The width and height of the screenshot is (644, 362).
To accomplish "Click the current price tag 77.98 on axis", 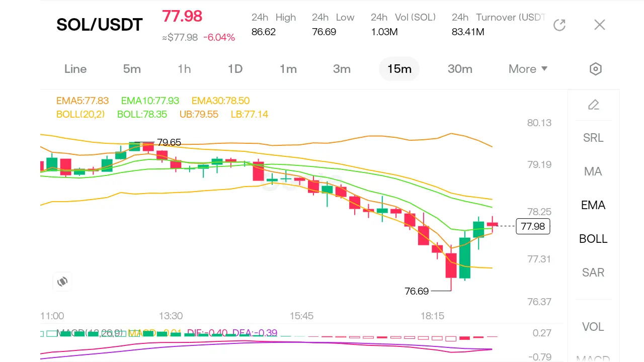I will pos(533,226).
